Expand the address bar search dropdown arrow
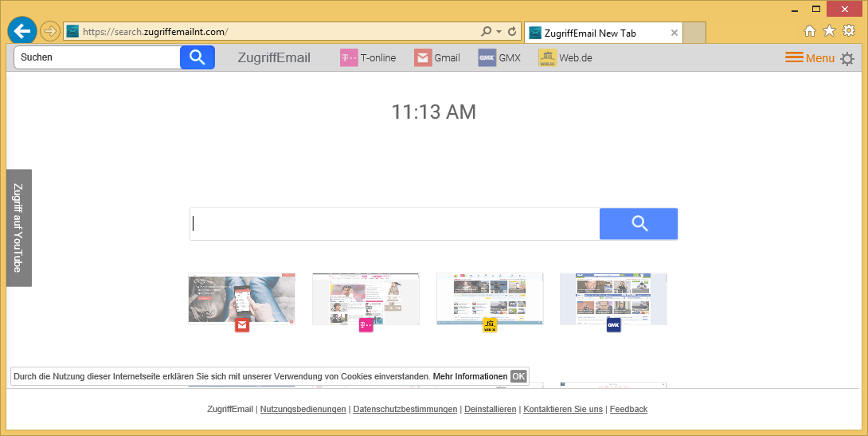This screenshot has width=868, height=436. pyautogui.click(x=499, y=32)
